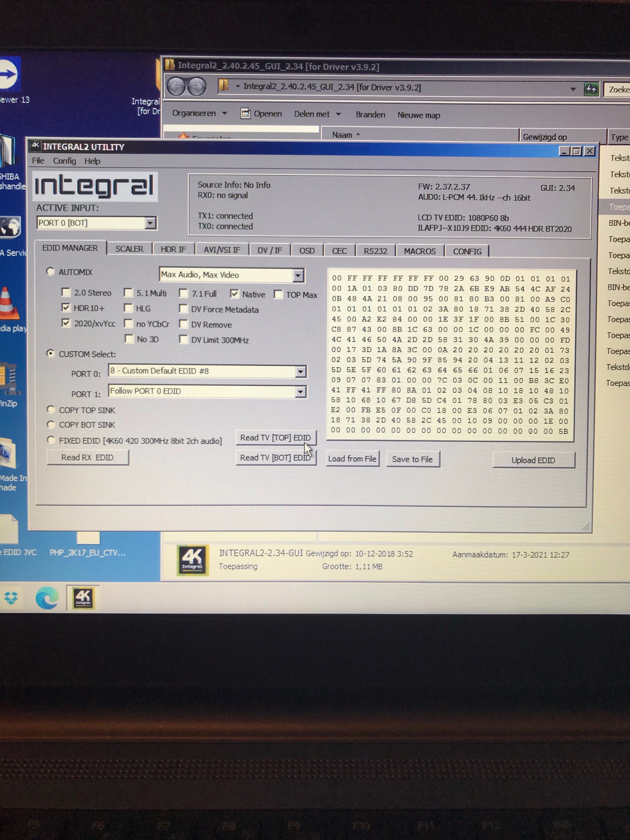Viewport: 630px width, 840px height.
Task: Click Branden in Explorer toolbar
Action: point(370,114)
